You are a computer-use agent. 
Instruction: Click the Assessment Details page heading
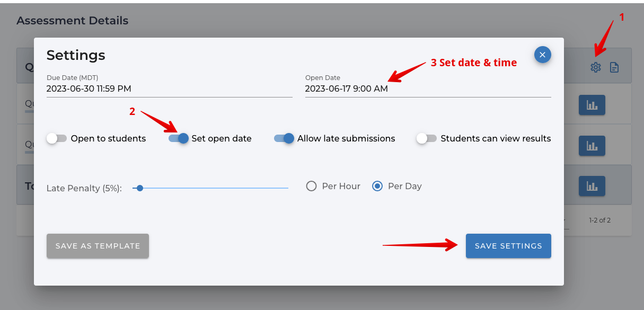[x=72, y=21]
